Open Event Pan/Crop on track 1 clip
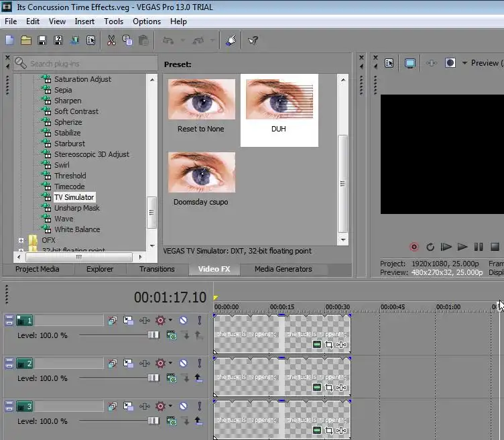The height and width of the screenshot is (440, 504). (x=329, y=345)
